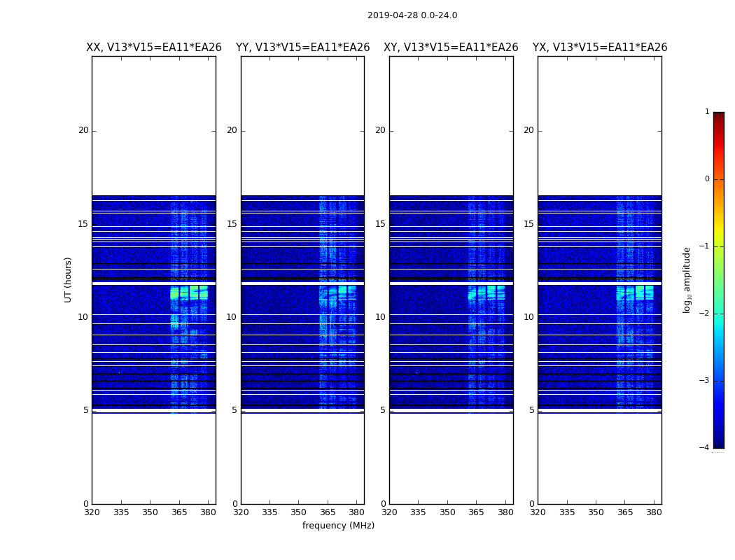Click colorbar tick label "−1"

click(x=704, y=246)
